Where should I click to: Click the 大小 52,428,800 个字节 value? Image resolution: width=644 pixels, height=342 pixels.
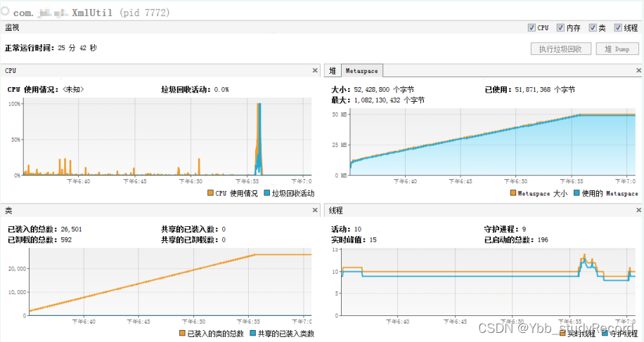373,89
